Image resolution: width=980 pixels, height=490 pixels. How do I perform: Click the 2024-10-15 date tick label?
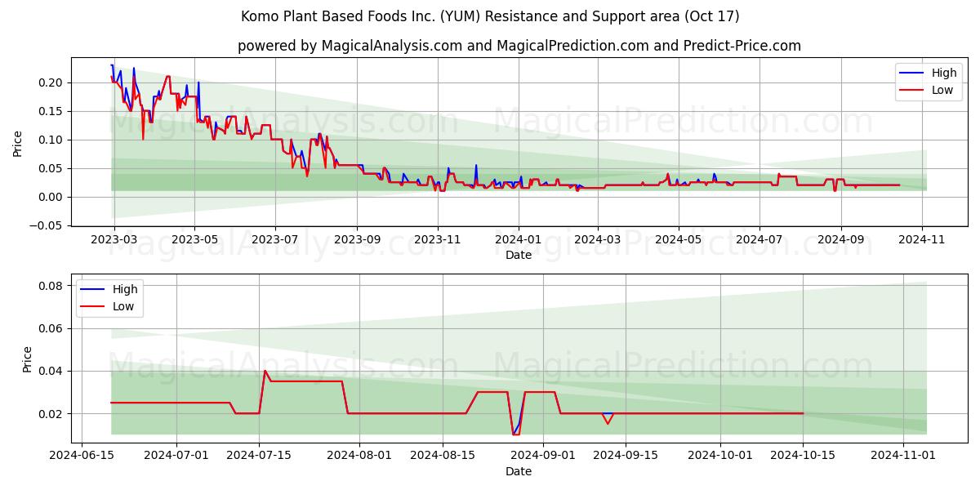tap(804, 457)
